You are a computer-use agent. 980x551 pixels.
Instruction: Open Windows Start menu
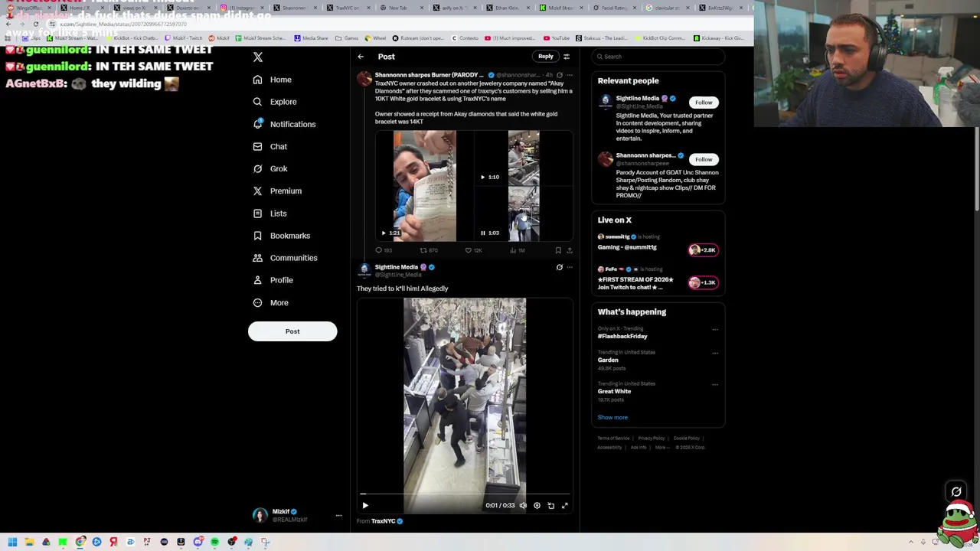(12, 542)
